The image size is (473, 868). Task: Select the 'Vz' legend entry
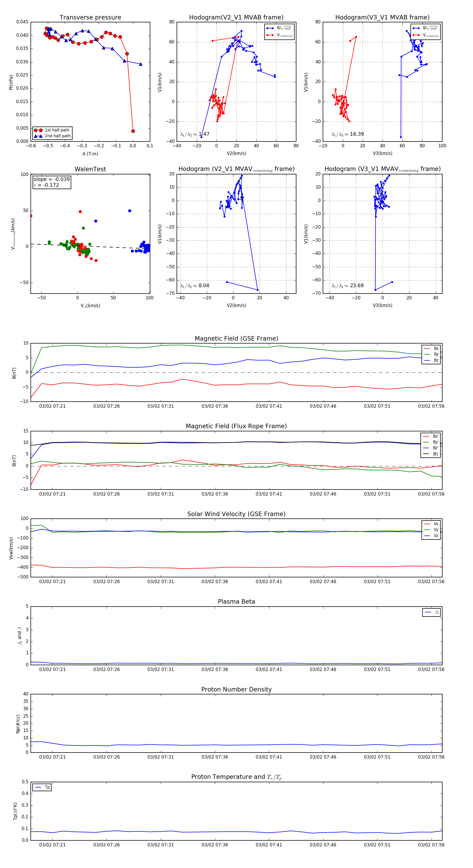(x=431, y=536)
